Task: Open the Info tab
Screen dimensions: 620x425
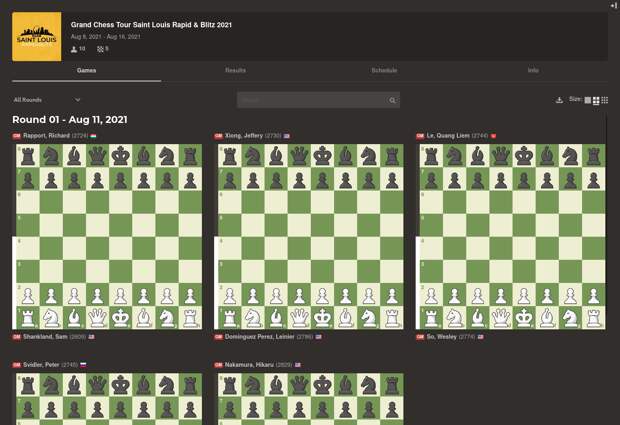Action: point(533,70)
